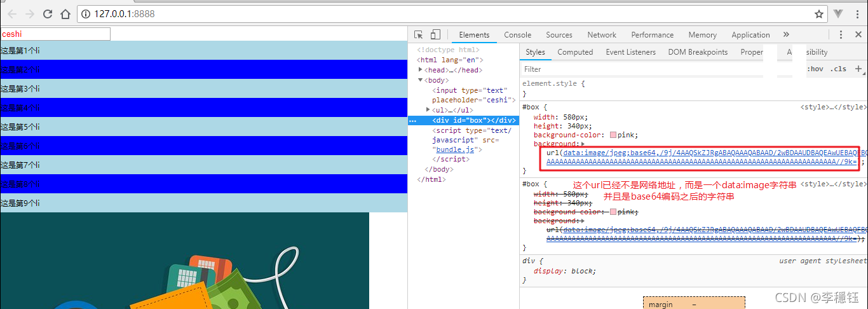868x309 pixels.
Task: Add a new style rule with plus icon
Action: pyautogui.click(x=858, y=69)
